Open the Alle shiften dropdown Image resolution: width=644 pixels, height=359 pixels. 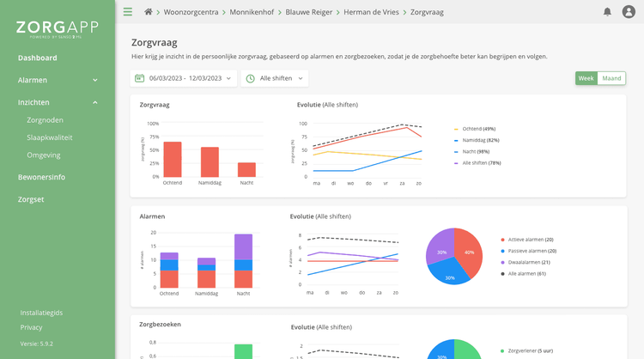(x=275, y=78)
